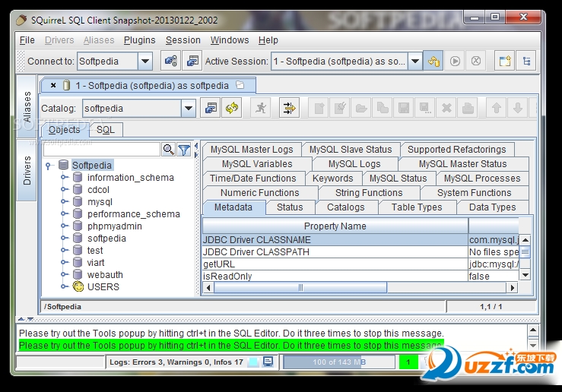Select the Keywords tab
The image size is (562, 392).
tap(332, 179)
